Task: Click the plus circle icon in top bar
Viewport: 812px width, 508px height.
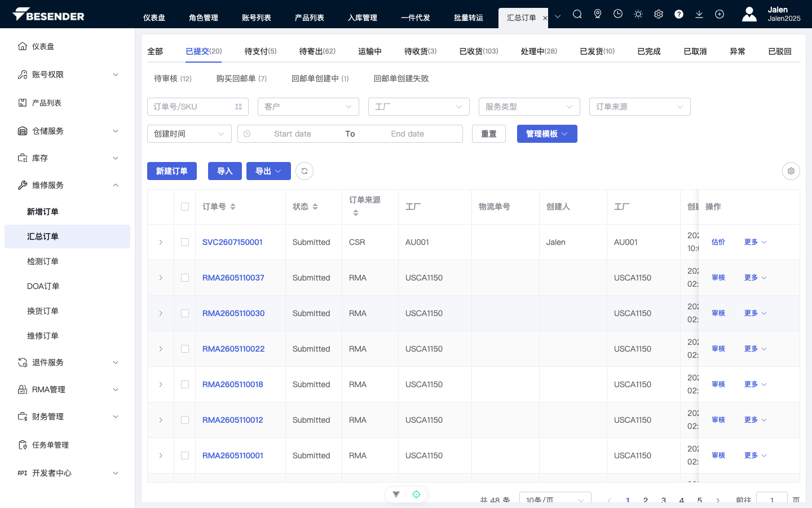Action: (x=720, y=14)
